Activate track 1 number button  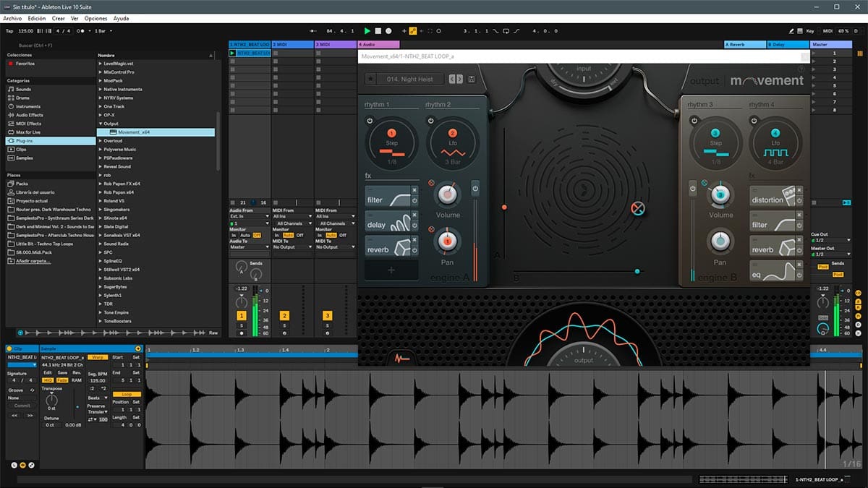click(242, 316)
